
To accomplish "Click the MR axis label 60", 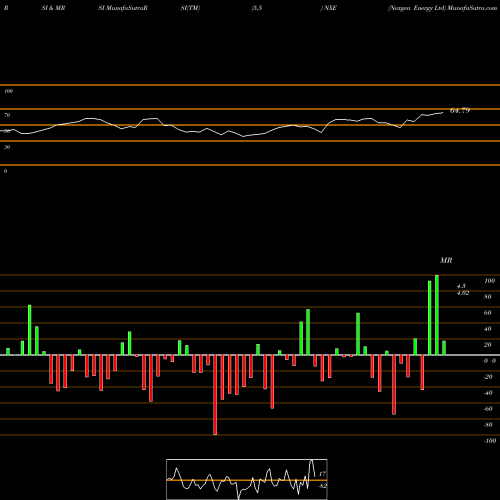I will pos(488,313).
